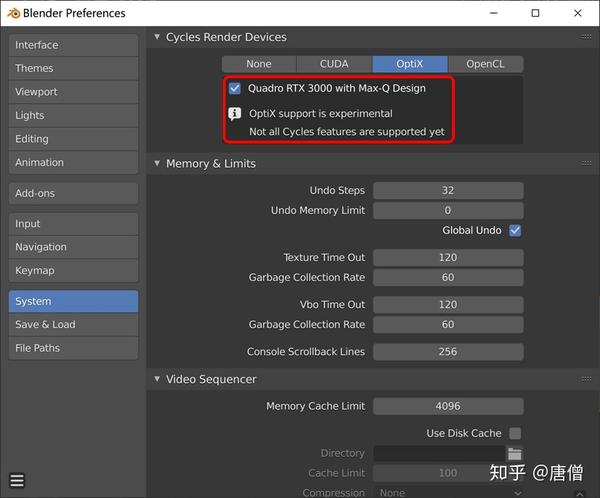Switch to the CUDA device tab
The image size is (600, 498).
click(x=334, y=64)
